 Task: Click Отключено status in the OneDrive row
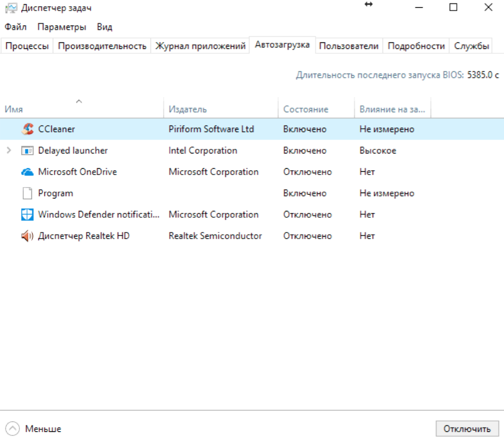[307, 172]
